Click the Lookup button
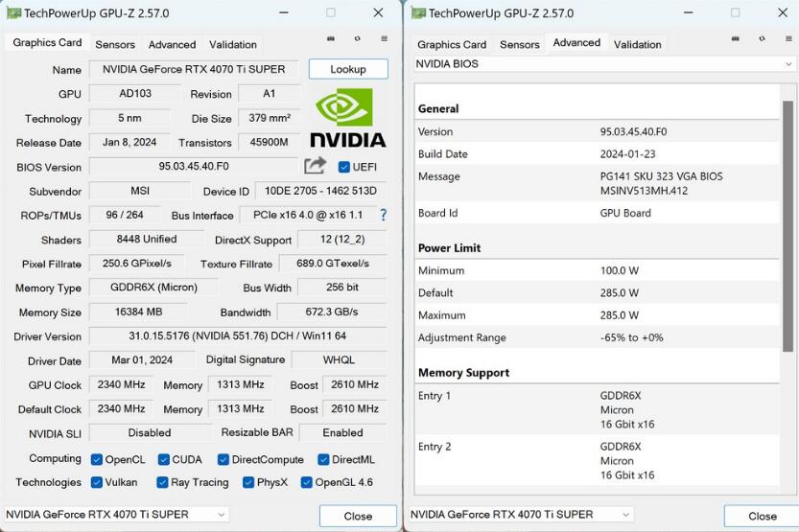This screenshot has width=799, height=532. pyautogui.click(x=348, y=69)
